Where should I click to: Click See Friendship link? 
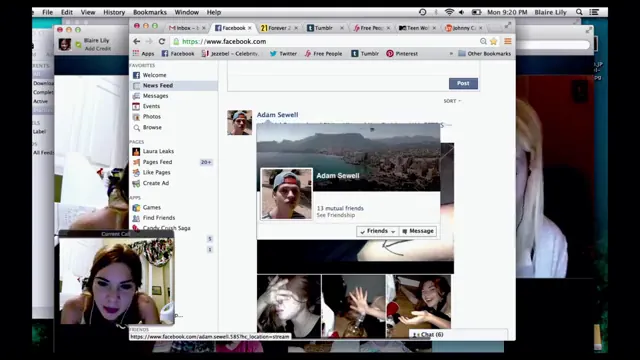coord(336,215)
